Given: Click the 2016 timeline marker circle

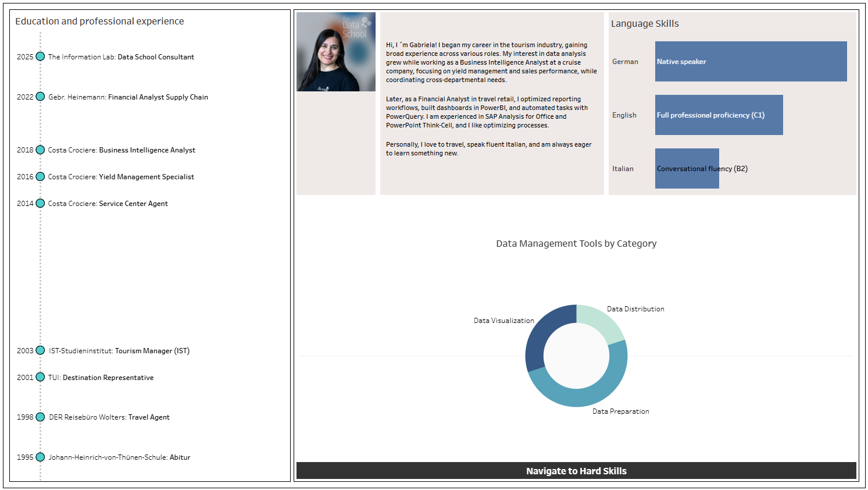Looking at the screenshot, I should coord(40,176).
